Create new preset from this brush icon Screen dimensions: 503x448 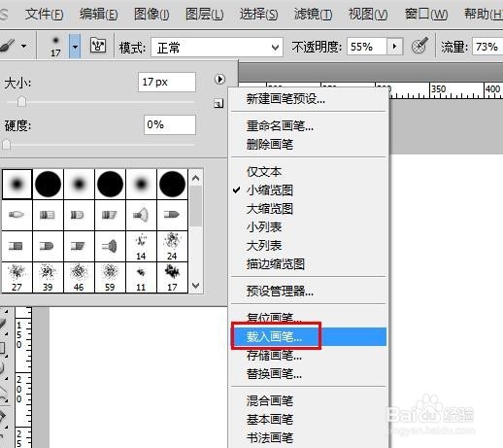[218, 103]
